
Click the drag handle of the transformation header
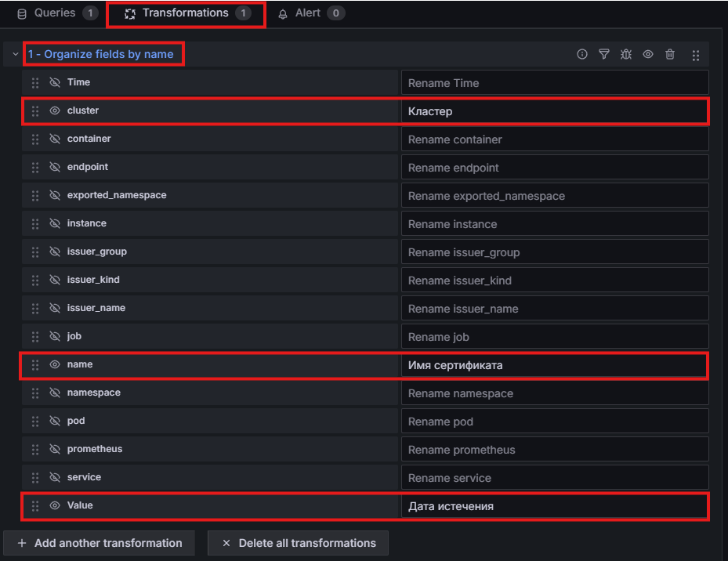tap(696, 56)
